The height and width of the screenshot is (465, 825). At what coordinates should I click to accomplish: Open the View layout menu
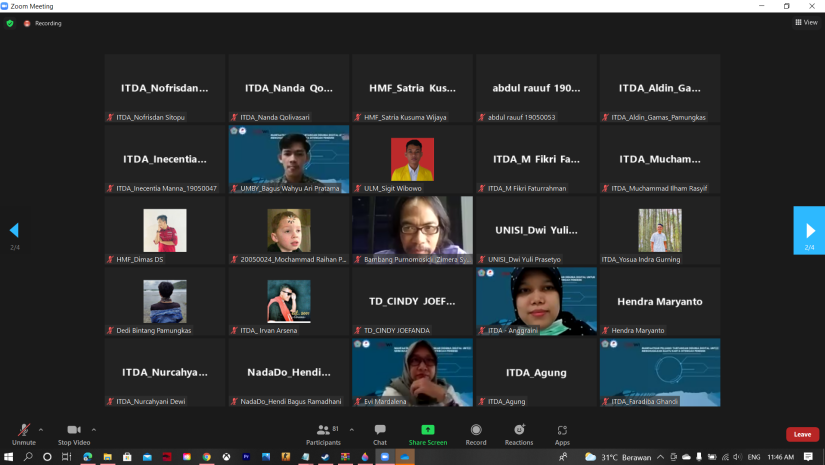(806, 22)
